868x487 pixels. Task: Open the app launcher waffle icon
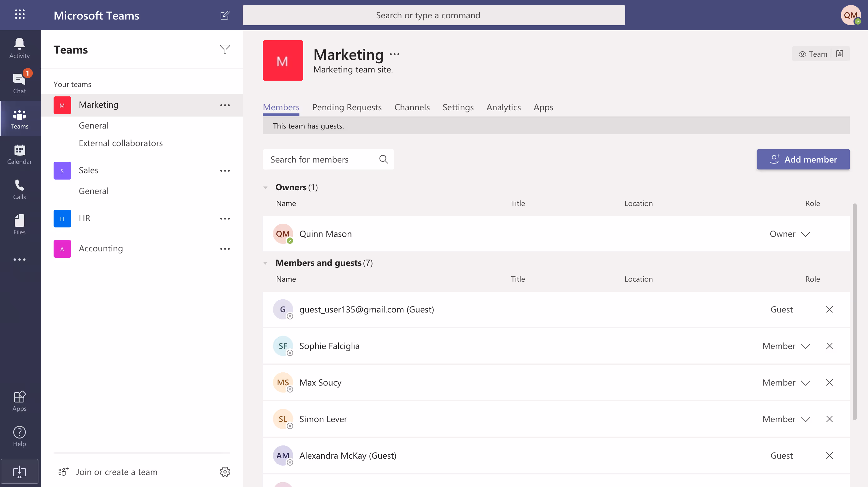click(20, 14)
